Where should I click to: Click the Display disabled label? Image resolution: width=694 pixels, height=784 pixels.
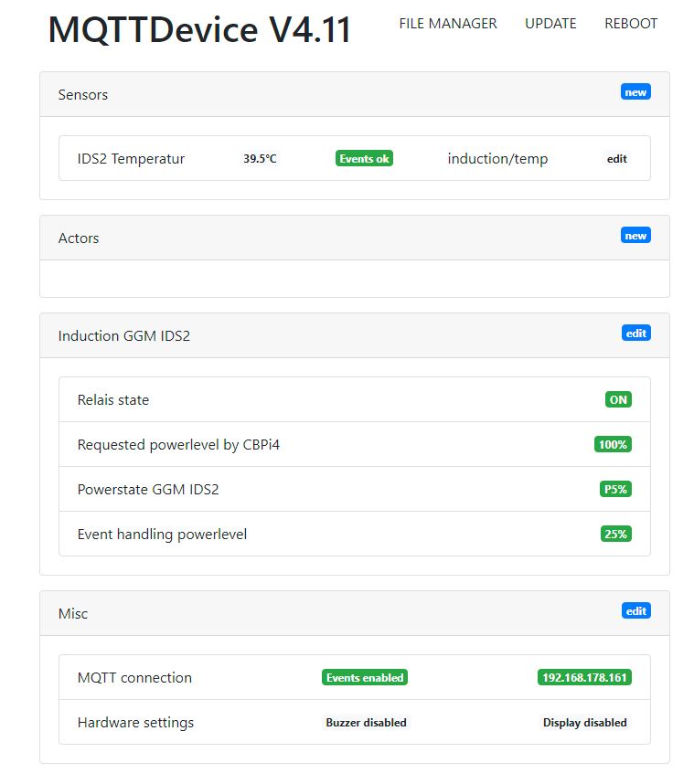(x=584, y=723)
